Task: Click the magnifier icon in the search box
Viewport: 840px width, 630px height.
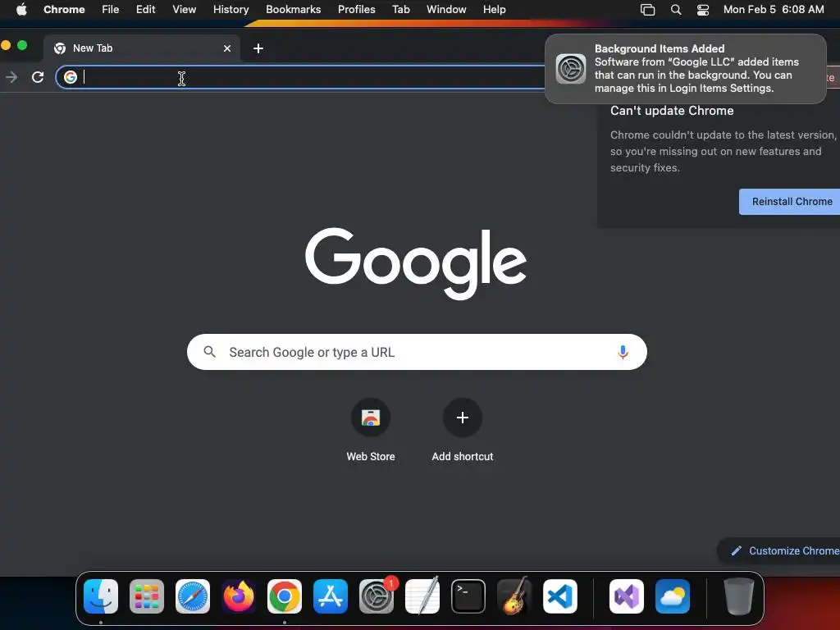Action: 209,352
